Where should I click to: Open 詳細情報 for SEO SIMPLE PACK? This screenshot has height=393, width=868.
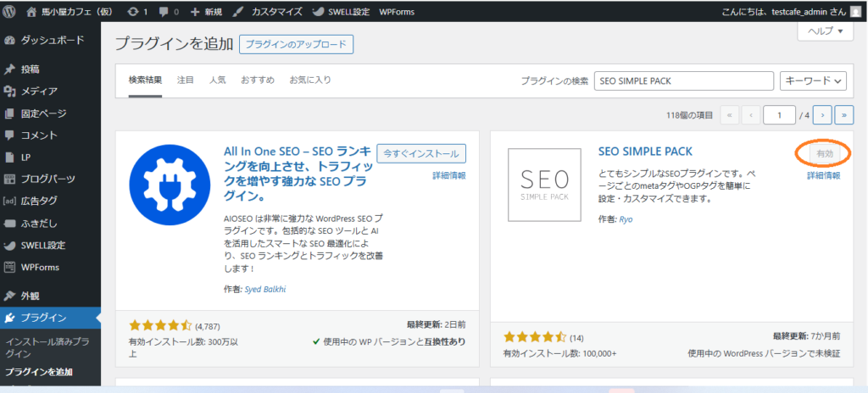[824, 175]
